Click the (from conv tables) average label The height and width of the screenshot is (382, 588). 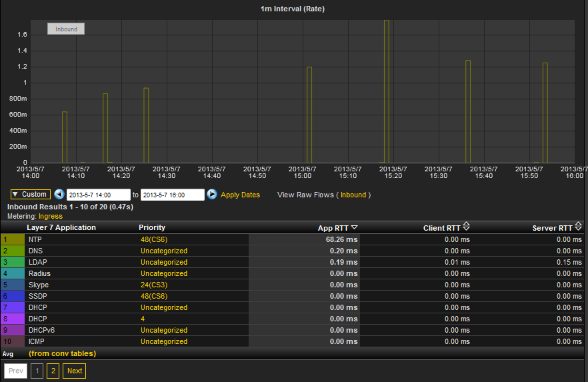(62, 353)
